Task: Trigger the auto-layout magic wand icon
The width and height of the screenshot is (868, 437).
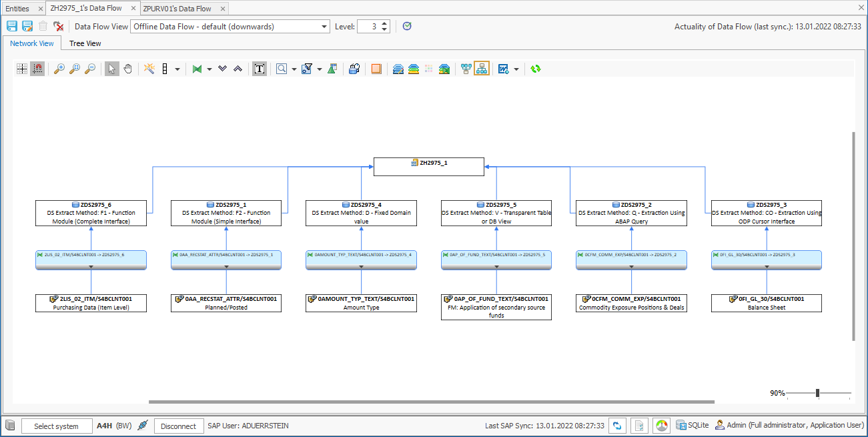Action: pyautogui.click(x=149, y=68)
